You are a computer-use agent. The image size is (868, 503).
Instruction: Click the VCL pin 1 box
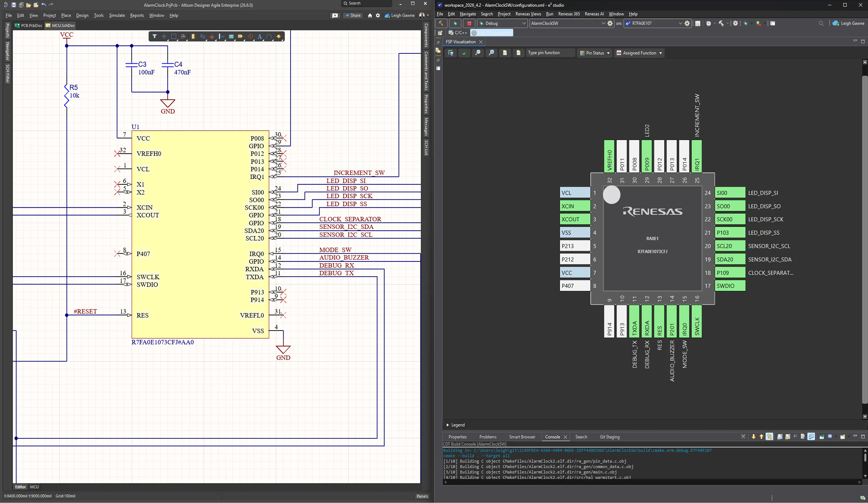tap(575, 193)
